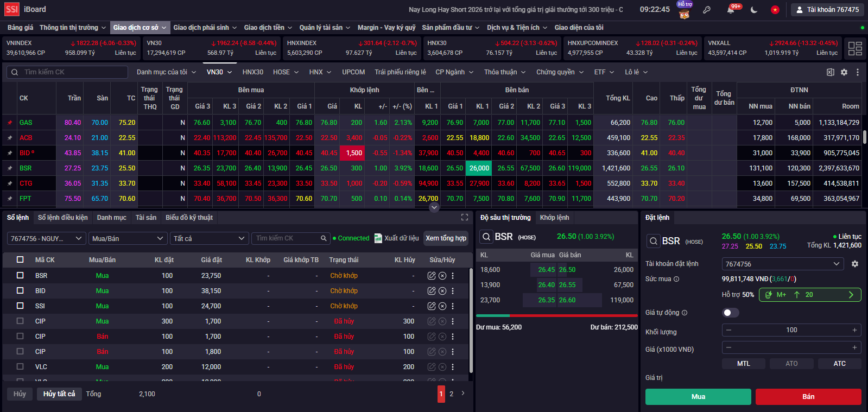The image size is (868, 412).
Task: Click the key icon in the header
Action: coord(707,10)
